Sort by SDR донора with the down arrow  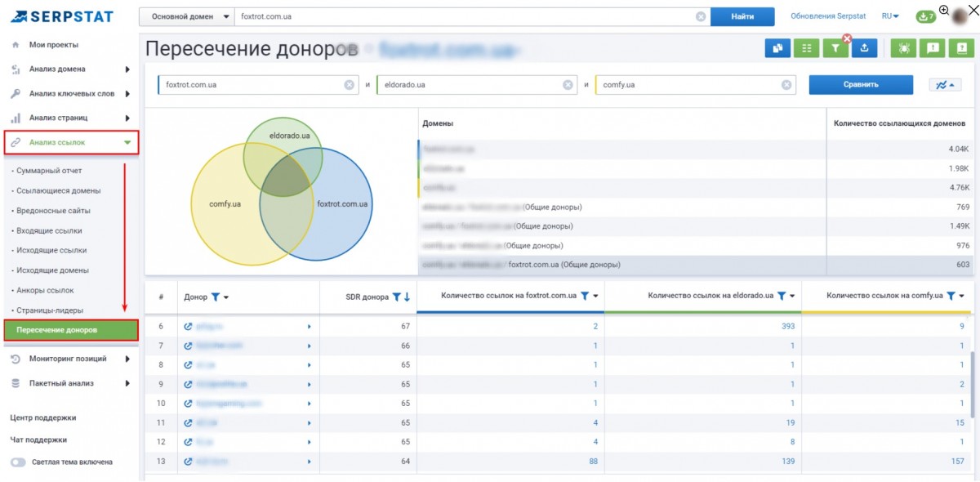click(x=407, y=297)
